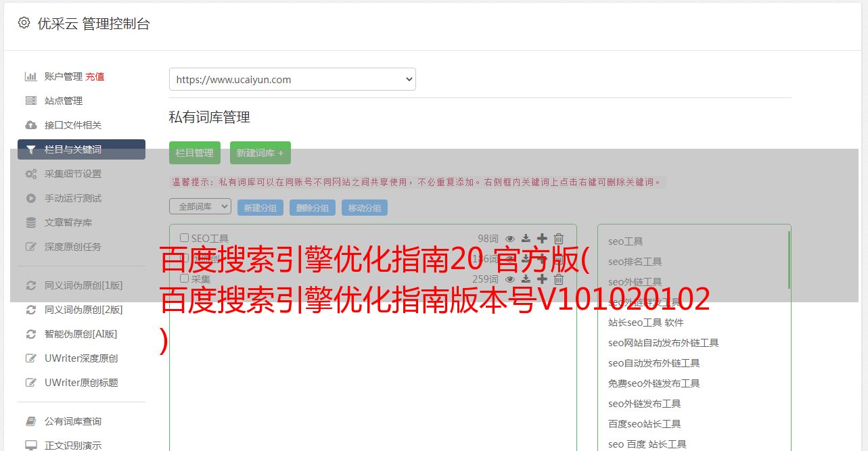Click the bar chart icon for 账户管理
868x451 pixels.
[30, 76]
